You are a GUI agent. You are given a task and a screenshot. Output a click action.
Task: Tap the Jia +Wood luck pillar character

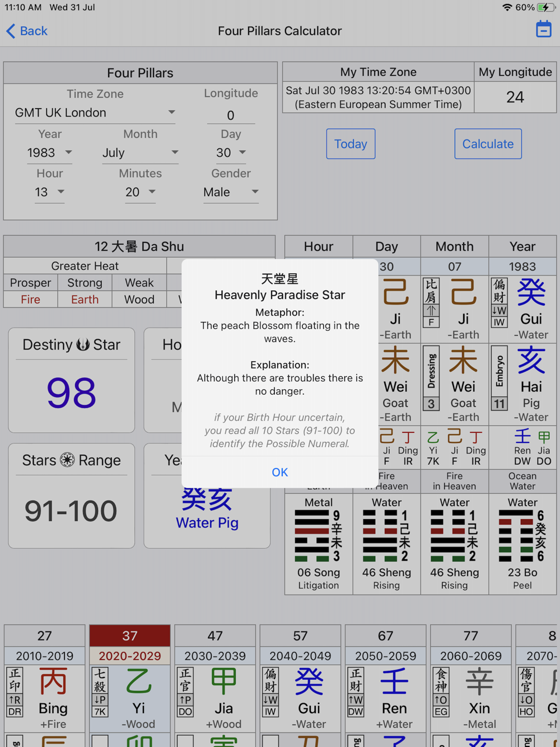coord(224,682)
